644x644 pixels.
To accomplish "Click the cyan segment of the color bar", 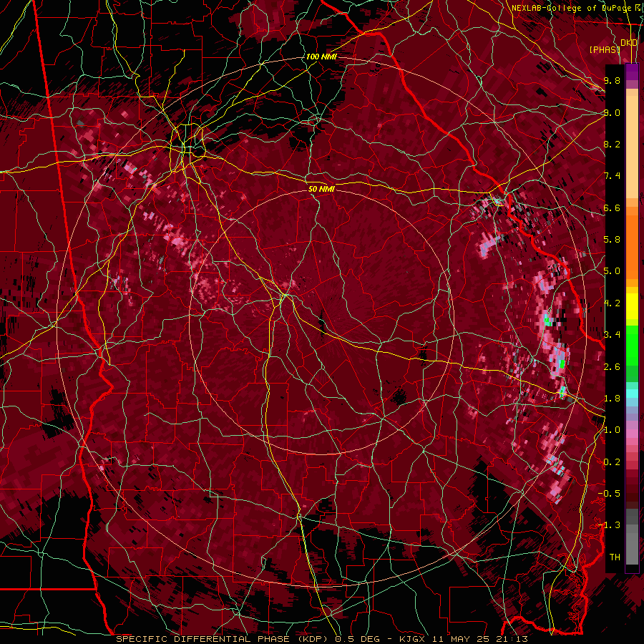I will (632, 394).
